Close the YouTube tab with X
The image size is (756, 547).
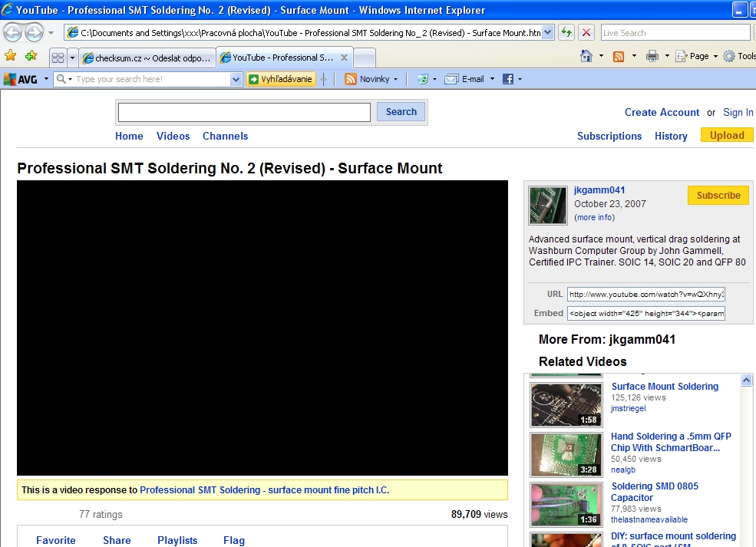click(345, 58)
